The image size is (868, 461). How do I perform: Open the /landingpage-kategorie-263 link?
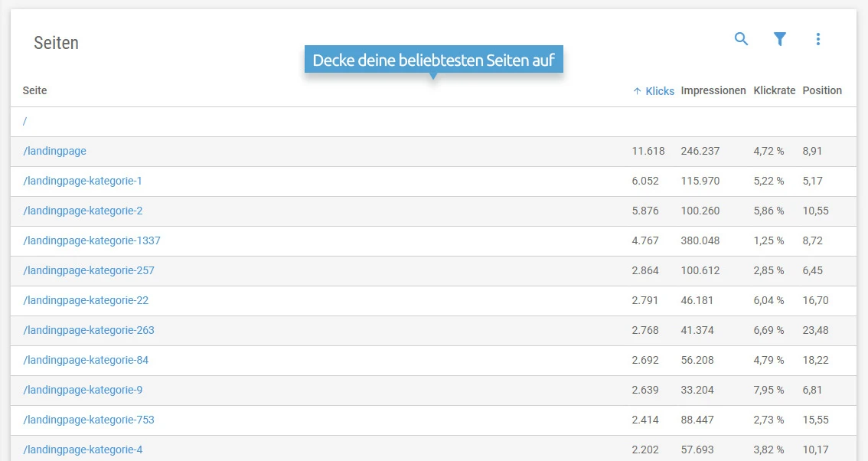point(89,331)
